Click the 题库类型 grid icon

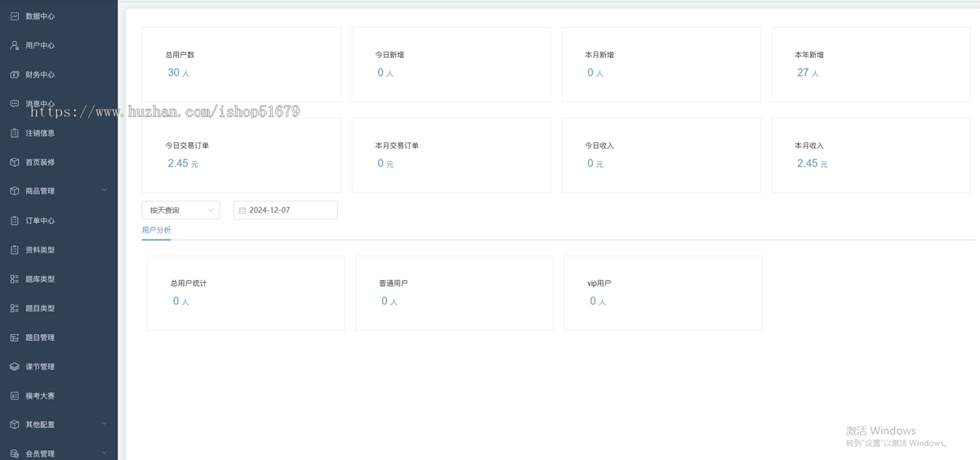pos(14,279)
